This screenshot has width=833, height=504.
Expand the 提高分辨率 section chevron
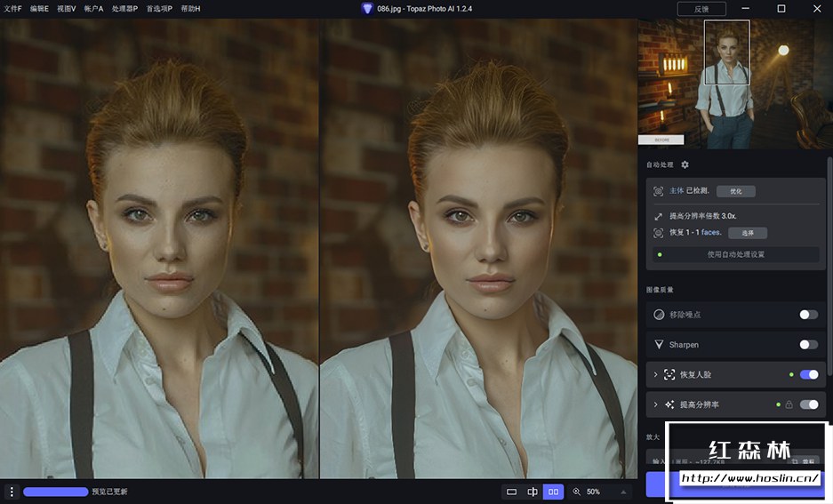pyautogui.click(x=655, y=404)
